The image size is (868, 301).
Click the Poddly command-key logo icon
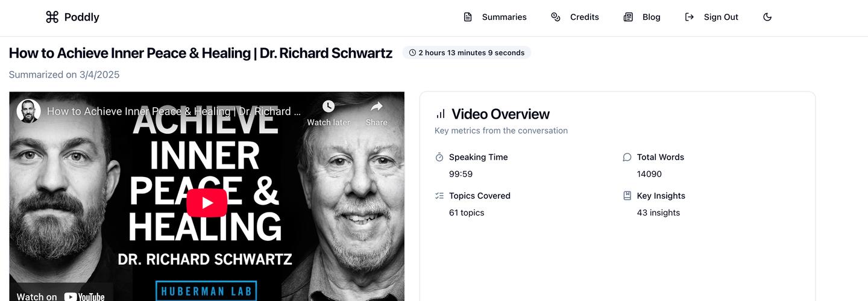click(x=52, y=17)
